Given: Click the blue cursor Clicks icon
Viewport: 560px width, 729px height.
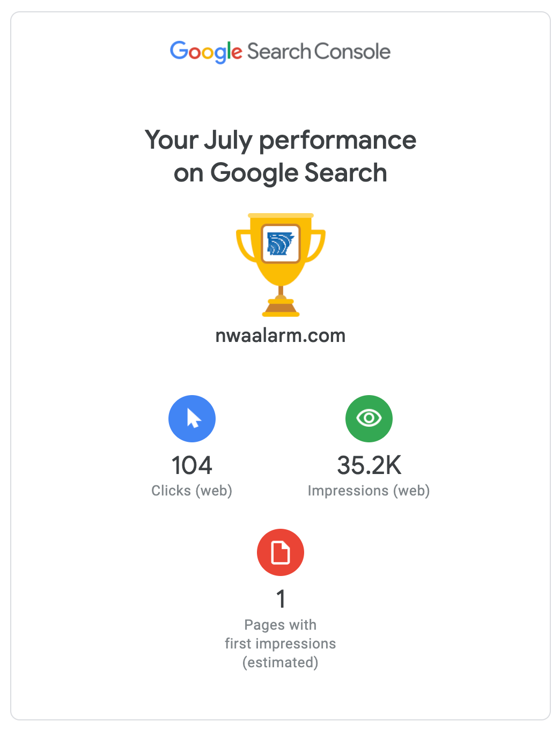Looking at the screenshot, I should [x=192, y=419].
